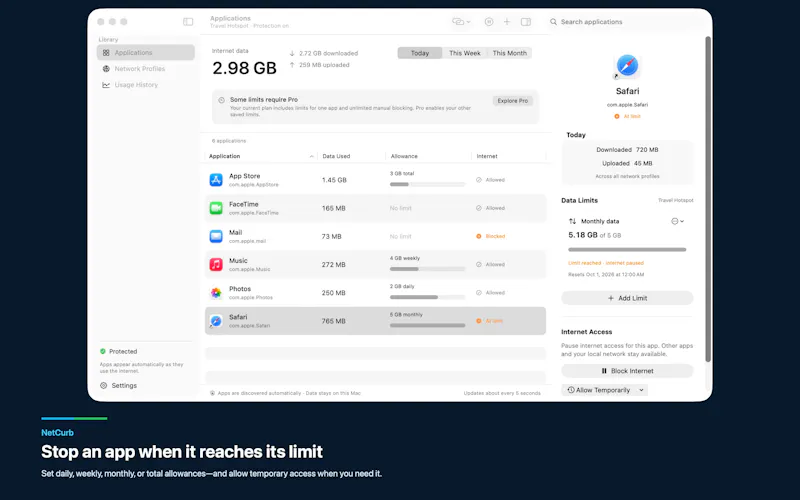Click No limit in the Mail row
Image resolution: width=800 pixels, height=500 pixels.
401,236
